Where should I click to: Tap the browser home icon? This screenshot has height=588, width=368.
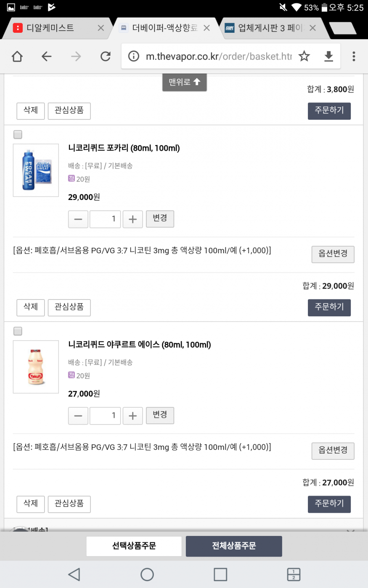tap(17, 56)
